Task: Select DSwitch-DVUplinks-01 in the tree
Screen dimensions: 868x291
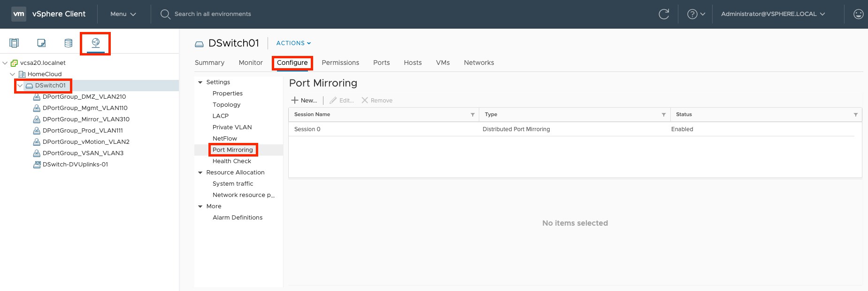Action: [75, 165]
